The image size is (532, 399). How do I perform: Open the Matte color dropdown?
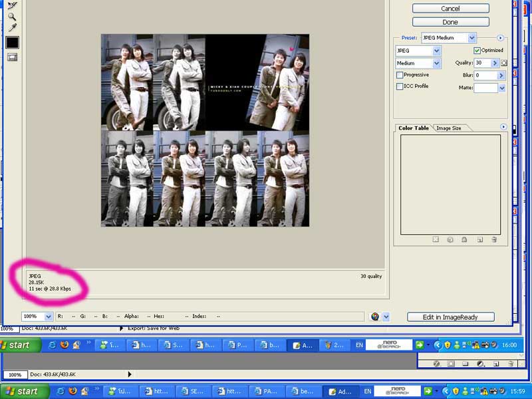tap(502, 88)
